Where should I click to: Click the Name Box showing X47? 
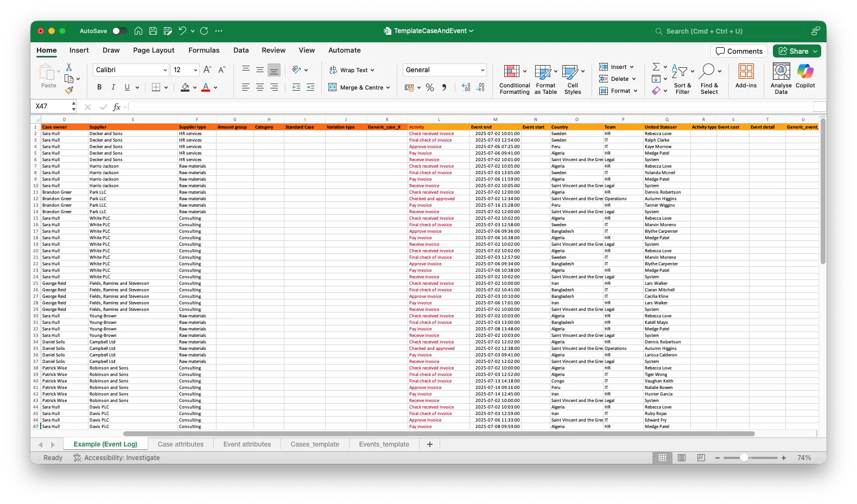[x=52, y=106]
